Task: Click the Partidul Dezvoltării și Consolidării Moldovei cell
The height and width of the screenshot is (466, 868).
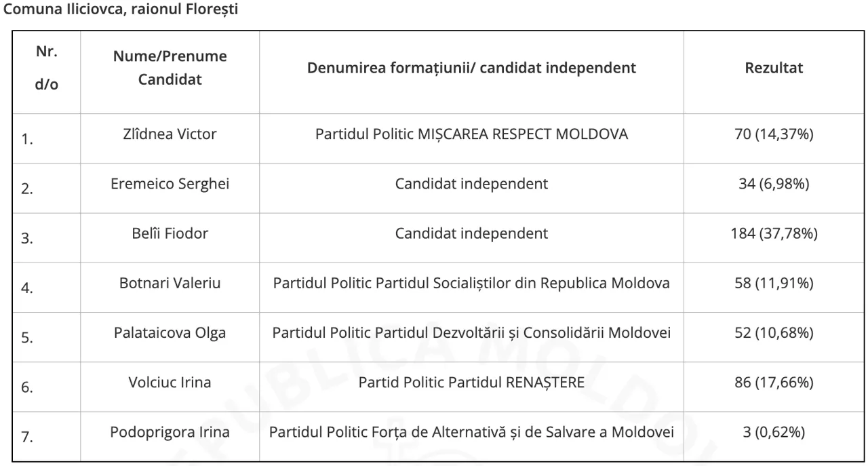Action: click(x=471, y=332)
